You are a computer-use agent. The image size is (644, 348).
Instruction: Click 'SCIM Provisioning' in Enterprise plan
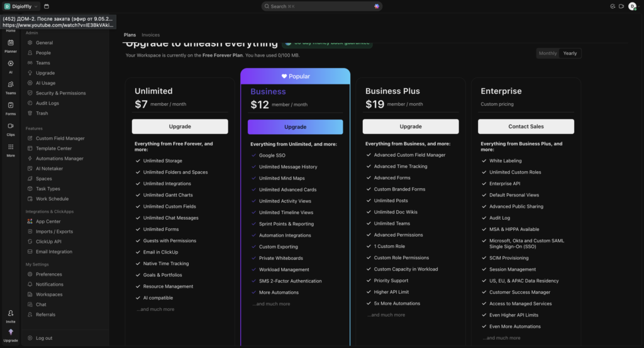509,258
